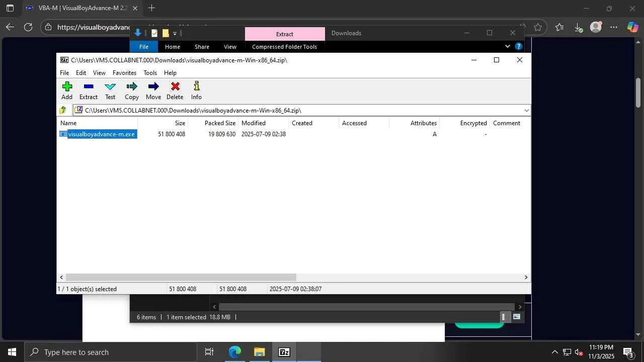Viewport: 644px width, 362px height.
Task: Click the Windows taskbar search box
Action: click(111, 352)
